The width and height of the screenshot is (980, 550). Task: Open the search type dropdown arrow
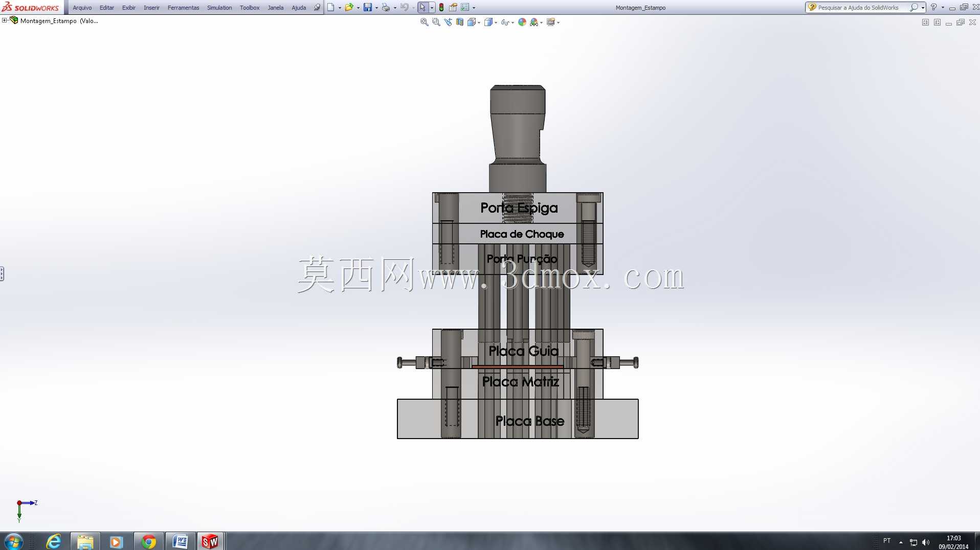(x=923, y=8)
